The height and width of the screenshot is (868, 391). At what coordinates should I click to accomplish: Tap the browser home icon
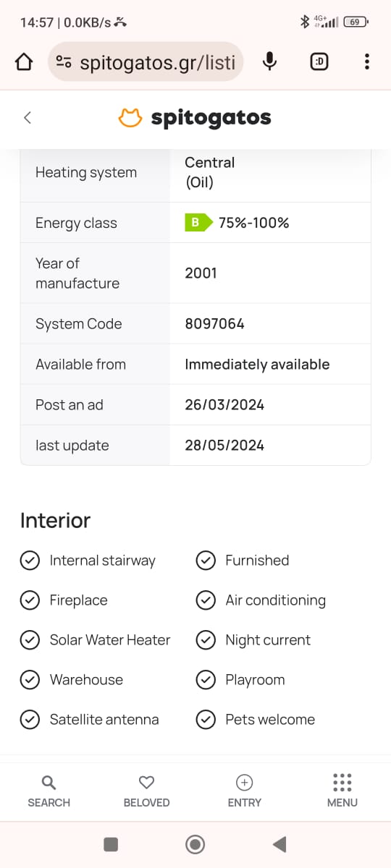(x=24, y=62)
